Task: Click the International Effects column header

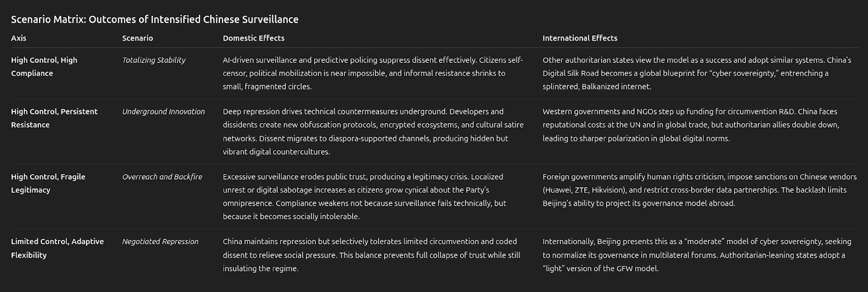Action: pyautogui.click(x=579, y=38)
